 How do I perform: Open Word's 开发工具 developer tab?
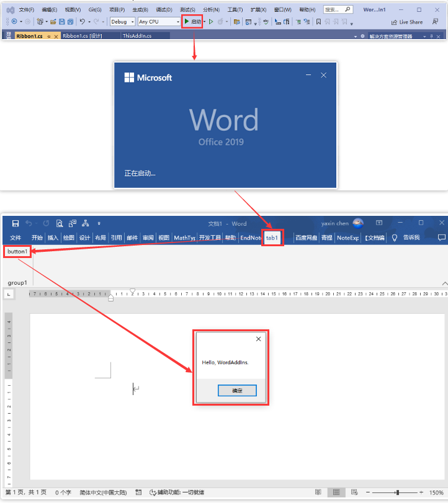(210, 238)
